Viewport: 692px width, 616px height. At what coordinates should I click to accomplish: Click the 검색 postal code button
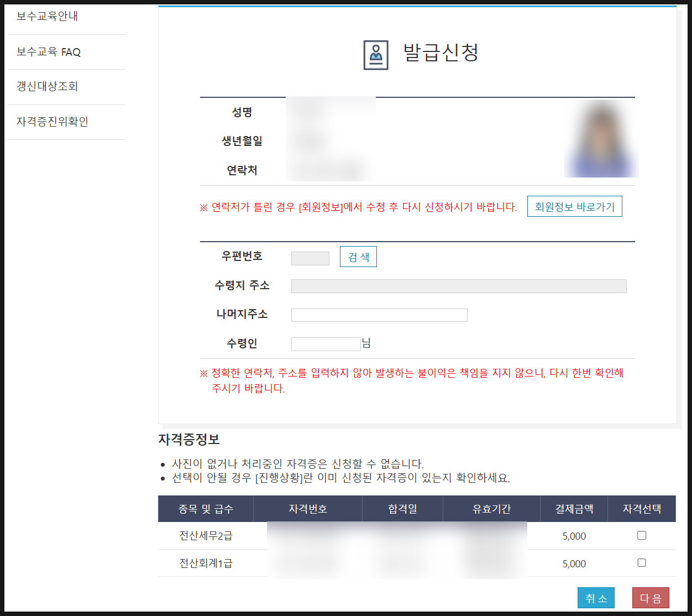358,257
